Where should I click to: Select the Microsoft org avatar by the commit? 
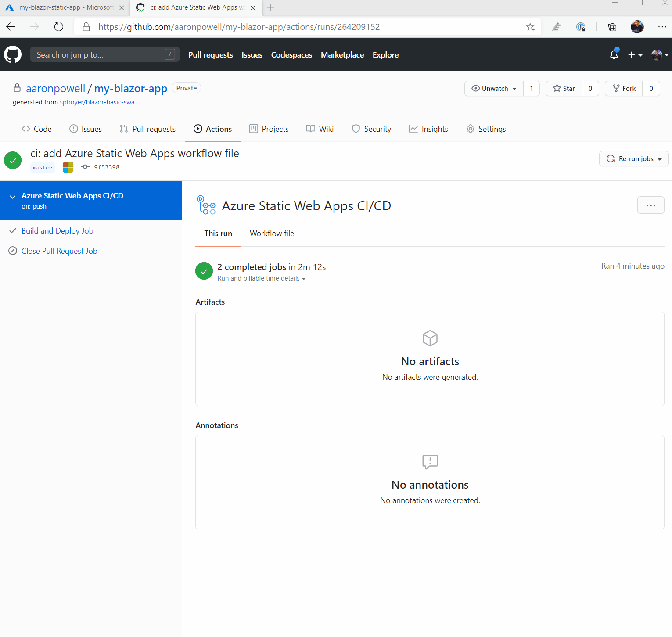[x=68, y=167]
